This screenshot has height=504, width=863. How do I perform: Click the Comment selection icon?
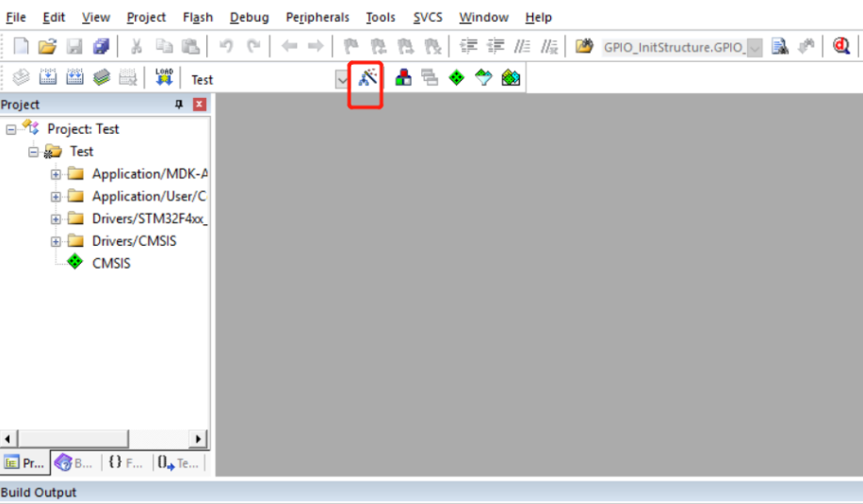[x=522, y=46]
